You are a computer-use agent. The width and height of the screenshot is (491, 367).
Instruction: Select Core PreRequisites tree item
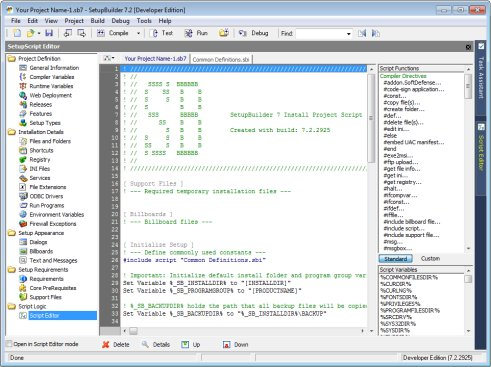coord(53,288)
